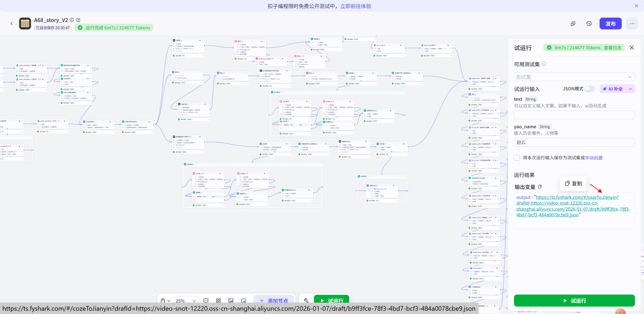Image resolution: width=644 pixels, height=314 pixels.
Task: Click the auto-arrange layout icon in bottom toolbar
Action: pos(218,300)
